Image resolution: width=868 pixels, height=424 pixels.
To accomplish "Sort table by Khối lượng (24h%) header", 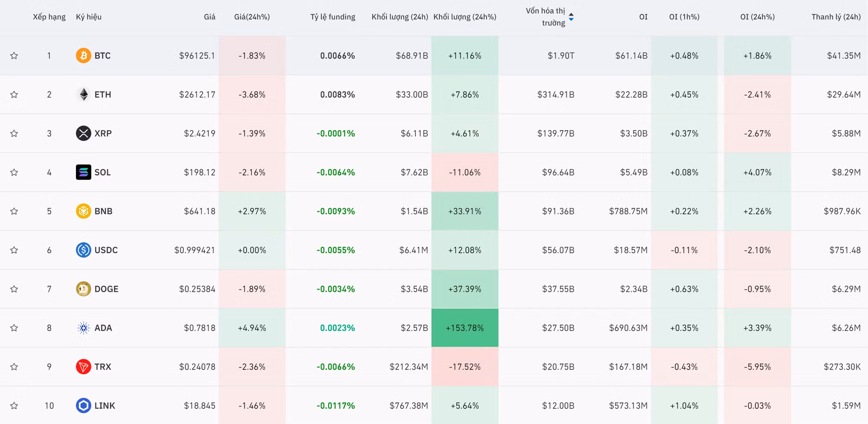I will pyautogui.click(x=464, y=17).
